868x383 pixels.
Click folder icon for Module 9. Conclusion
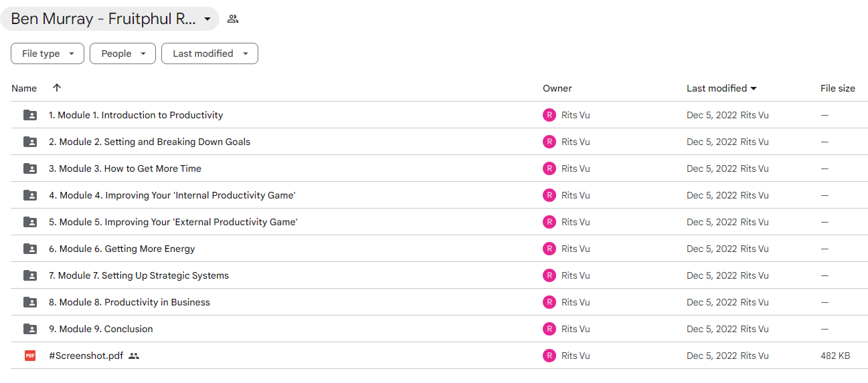tap(30, 329)
